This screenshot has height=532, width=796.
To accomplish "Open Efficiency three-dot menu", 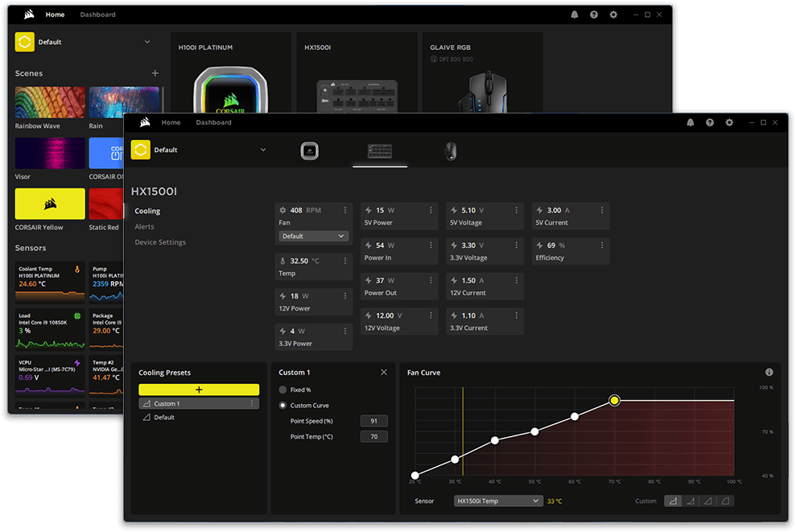I will pyautogui.click(x=602, y=245).
